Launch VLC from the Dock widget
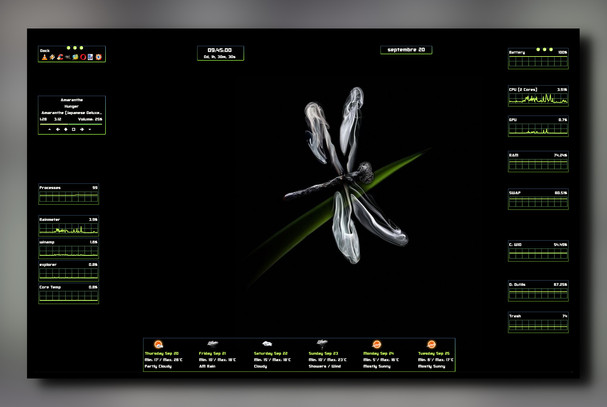Screen dimensions: 607x407 [x=45, y=57]
